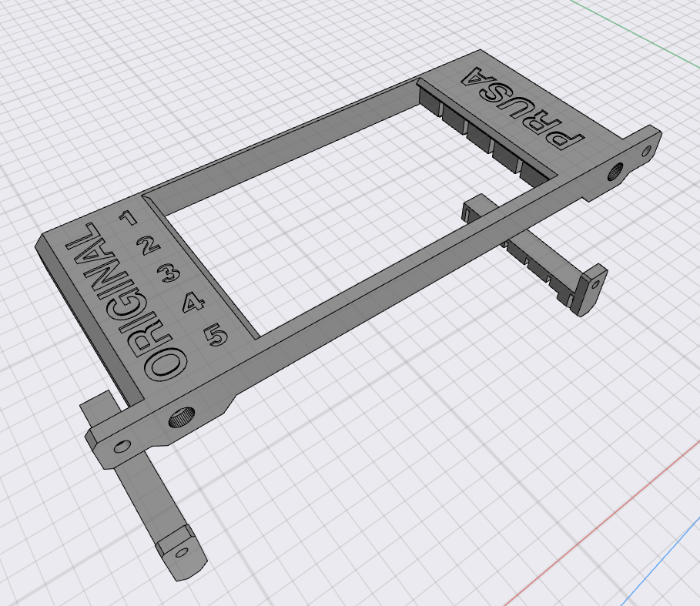Viewport: 700px width, 606px height.
Task: Select the knurled hole below the ORIGINAL text
Action: [x=182, y=418]
